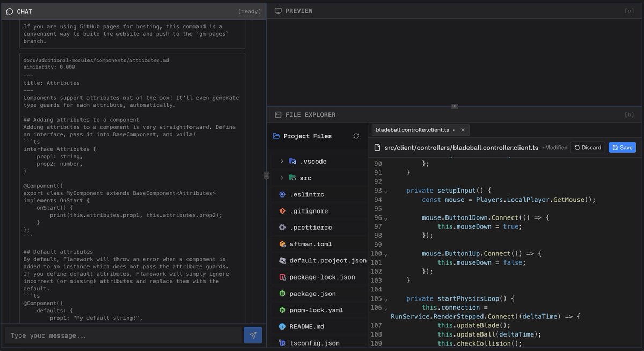The image size is (644, 351).
Task: Open tsconfig.json in the file tree
Action: 318,343
